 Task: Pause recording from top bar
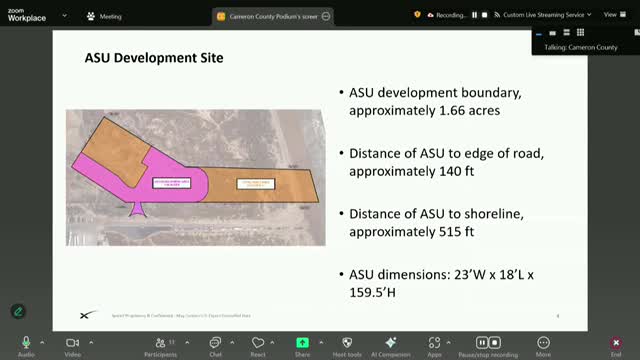click(474, 15)
